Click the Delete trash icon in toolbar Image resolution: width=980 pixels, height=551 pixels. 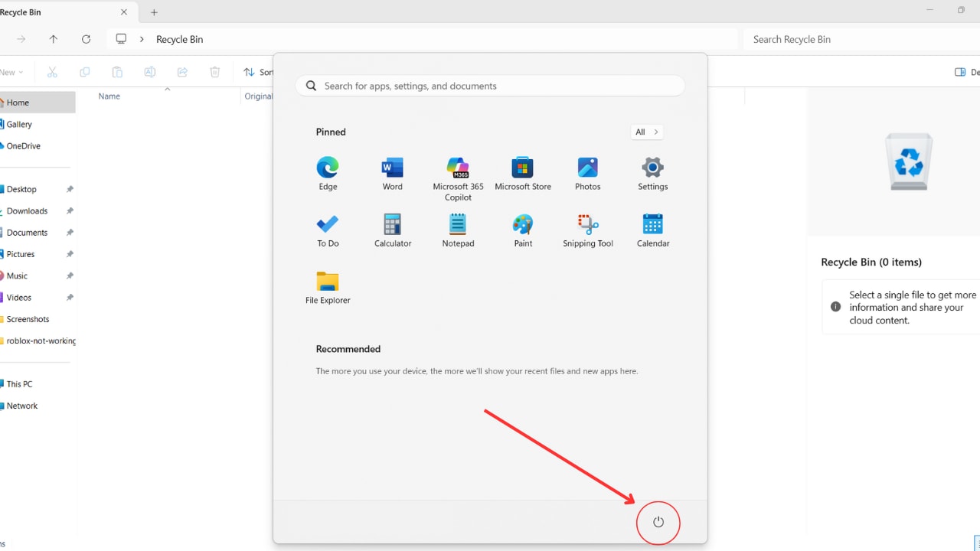pyautogui.click(x=215, y=72)
